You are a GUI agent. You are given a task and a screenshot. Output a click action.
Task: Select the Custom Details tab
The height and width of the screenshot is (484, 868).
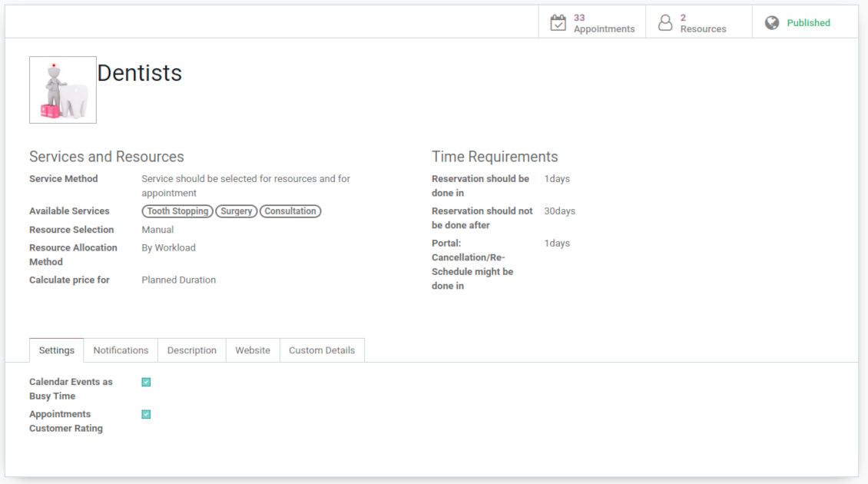pyautogui.click(x=322, y=350)
